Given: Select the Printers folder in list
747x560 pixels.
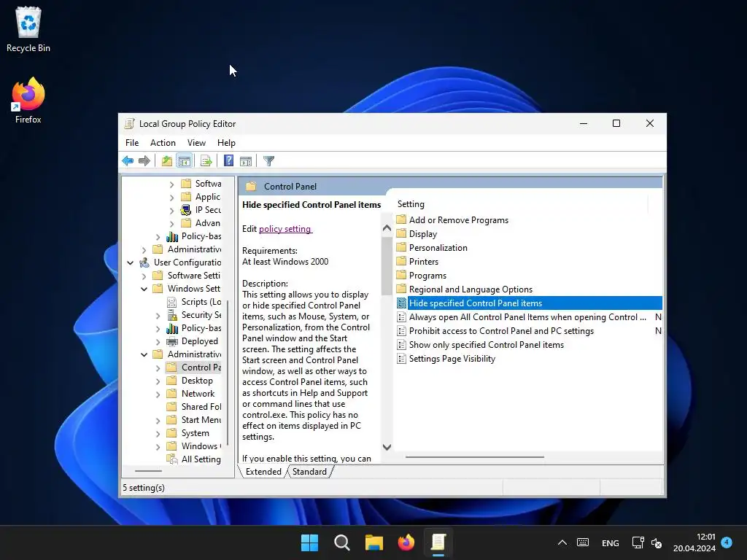Looking at the screenshot, I should [x=417, y=262].
